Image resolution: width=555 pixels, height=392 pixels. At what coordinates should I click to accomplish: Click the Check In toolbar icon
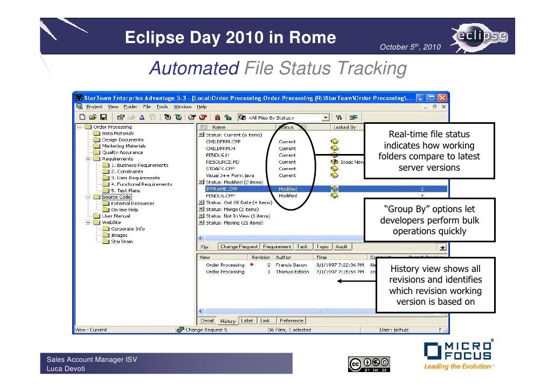tap(168, 117)
